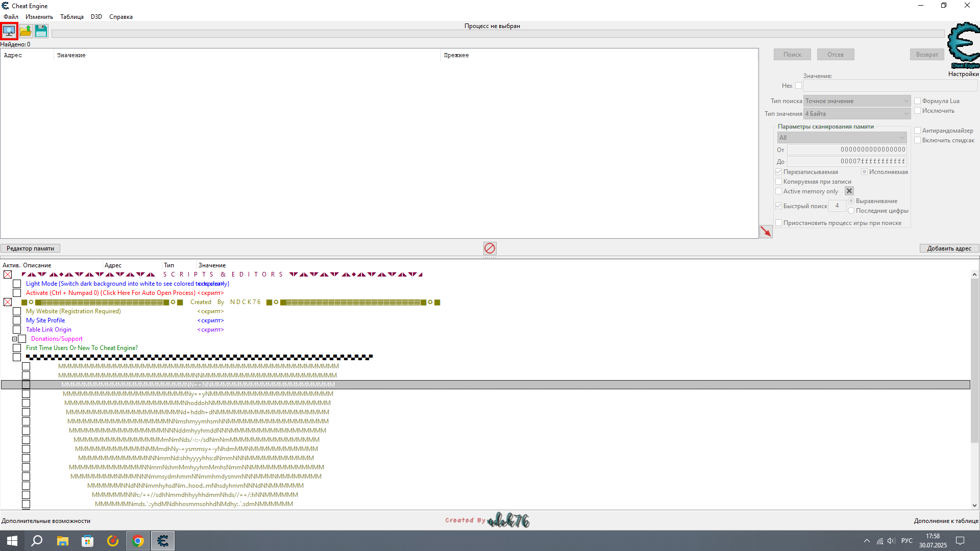Screen dimensions: 980x551
Task: Toggle Копируемая при записи checkbox
Action: tap(778, 182)
